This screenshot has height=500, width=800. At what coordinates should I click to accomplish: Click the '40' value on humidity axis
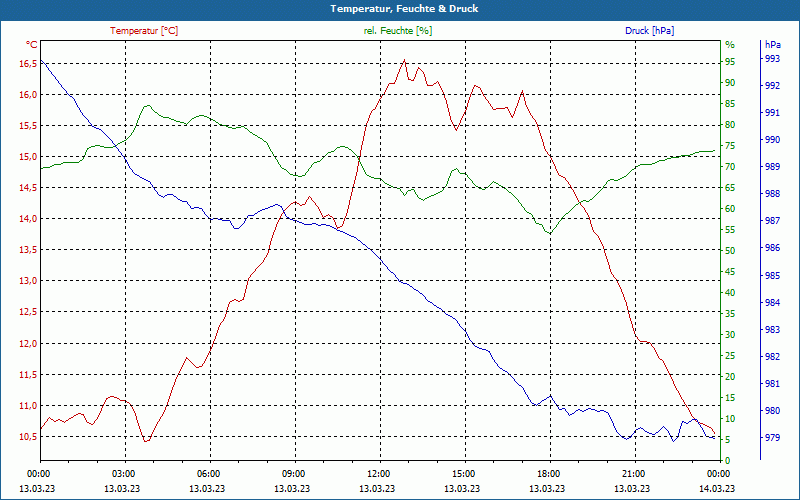730,293
